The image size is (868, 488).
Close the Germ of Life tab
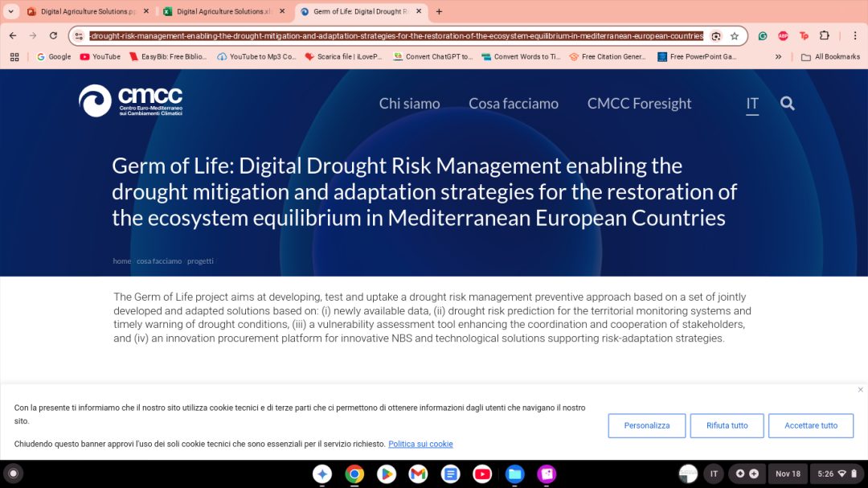tap(419, 11)
